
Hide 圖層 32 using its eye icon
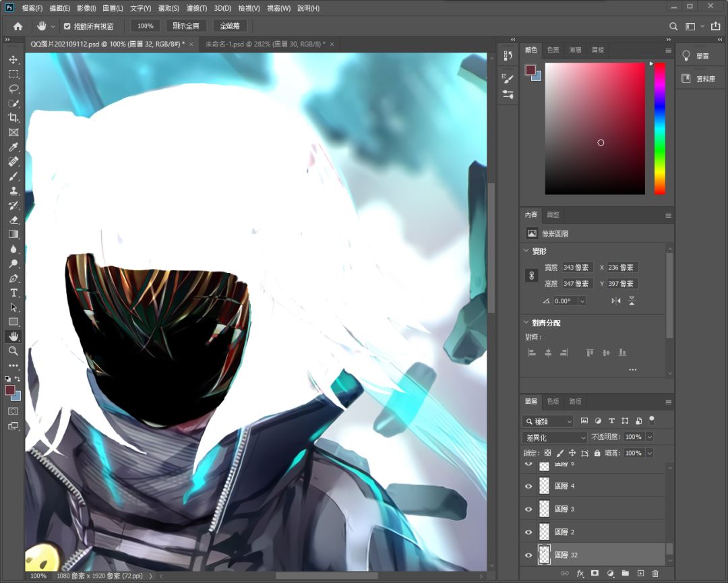[528, 555]
